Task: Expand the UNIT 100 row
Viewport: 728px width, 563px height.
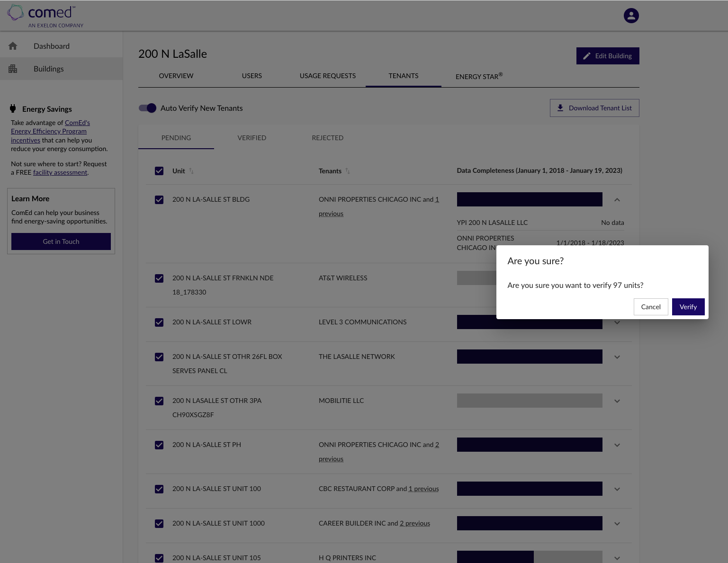Action: [617, 489]
